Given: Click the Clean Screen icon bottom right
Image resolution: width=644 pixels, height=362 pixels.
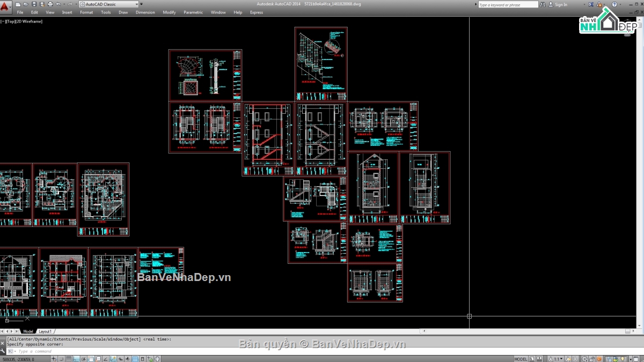Looking at the screenshot, I should [635, 358].
